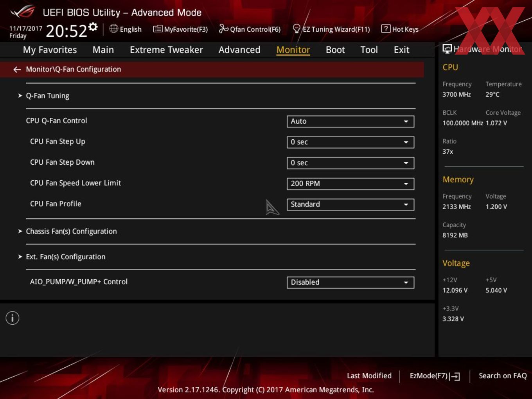Open AIO_PUMP/W_PUMP+ Control dropdown
532x399 pixels.
coord(350,282)
